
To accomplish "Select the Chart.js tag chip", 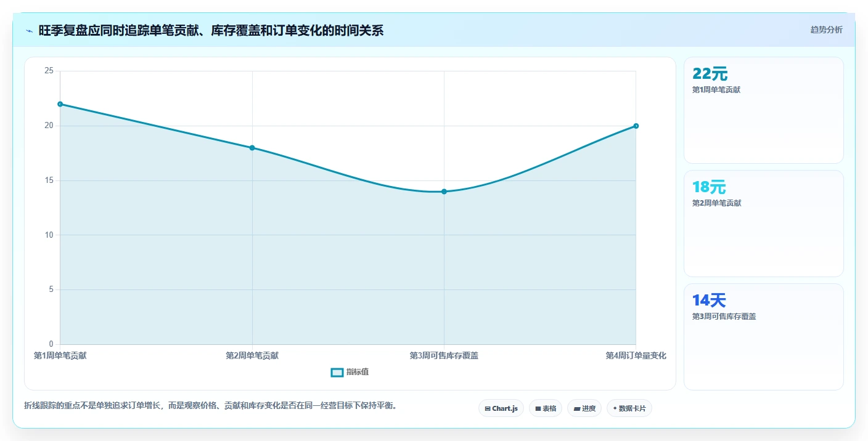I will 501,408.
